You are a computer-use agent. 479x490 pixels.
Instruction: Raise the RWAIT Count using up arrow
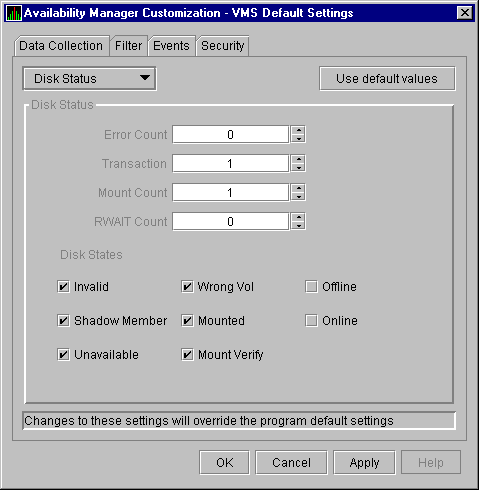298,217
